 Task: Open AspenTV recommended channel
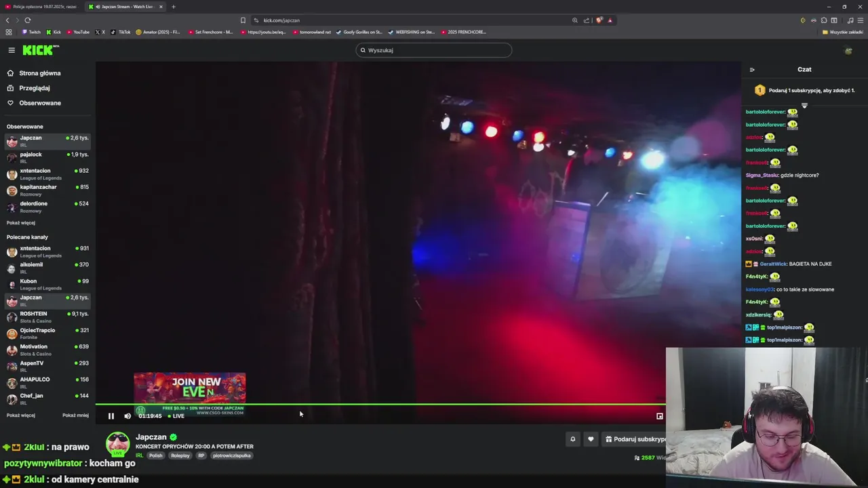pyautogui.click(x=47, y=366)
